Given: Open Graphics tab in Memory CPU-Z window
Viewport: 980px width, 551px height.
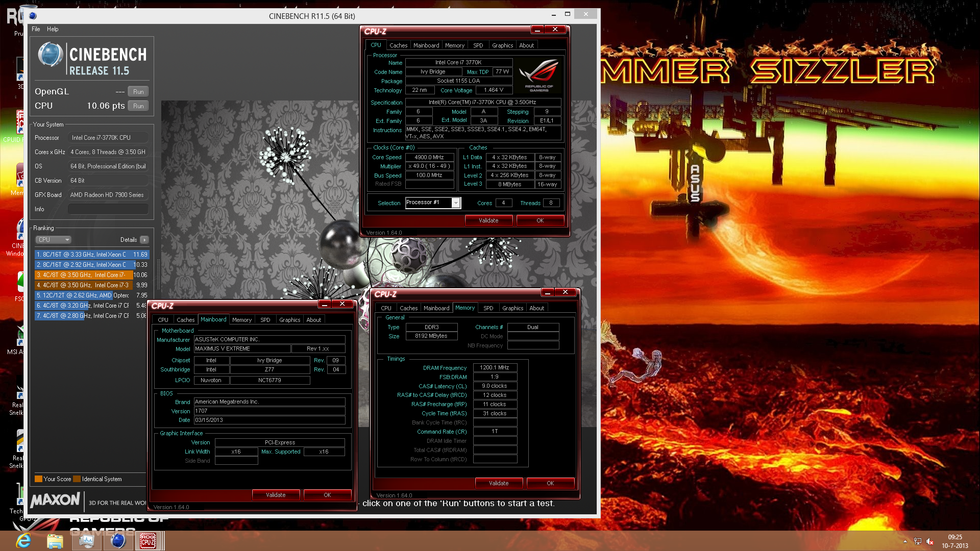Looking at the screenshot, I should click(x=512, y=308).
